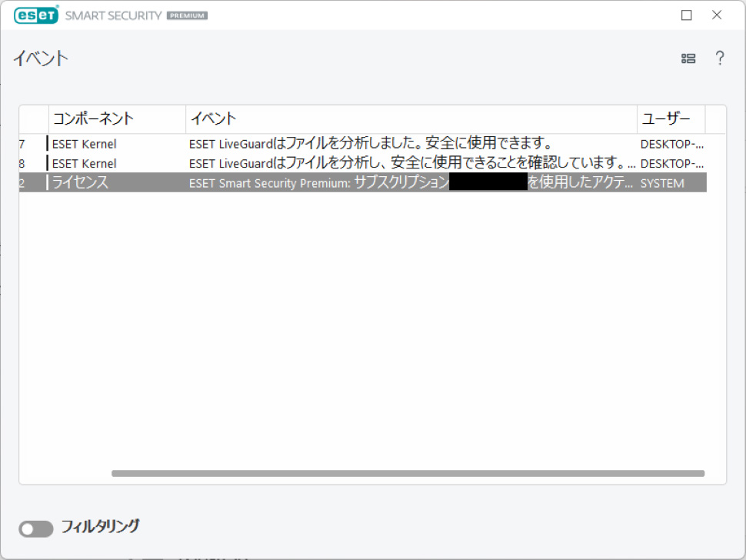The height and width of the screenshot is (560, 746).
Task: Maximize the ESET window
Action: pyautogui.click(x=687, y=15)
